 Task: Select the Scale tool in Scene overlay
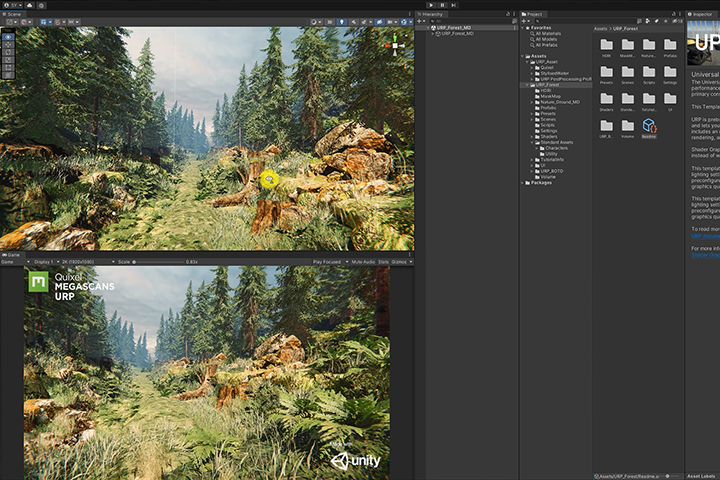pyautogui.click(x=8, y=60)
